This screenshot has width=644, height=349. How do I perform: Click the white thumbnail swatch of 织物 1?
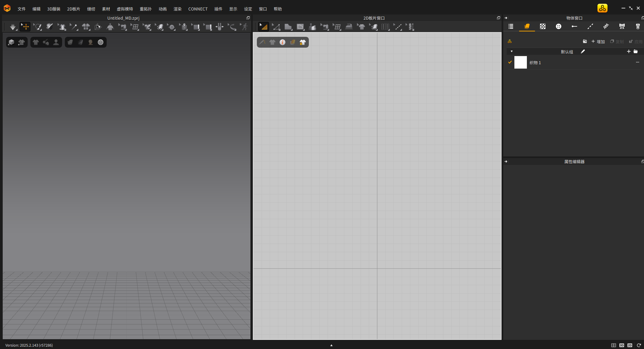(x=520, y=62)
